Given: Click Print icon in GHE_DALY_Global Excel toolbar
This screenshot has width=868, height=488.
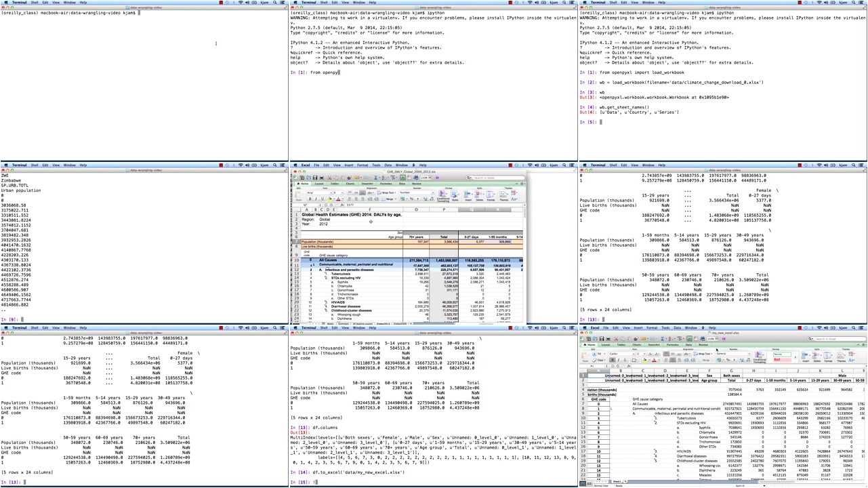Looking at the screenshot, I should pyautogui.click(x=321, y=178).
